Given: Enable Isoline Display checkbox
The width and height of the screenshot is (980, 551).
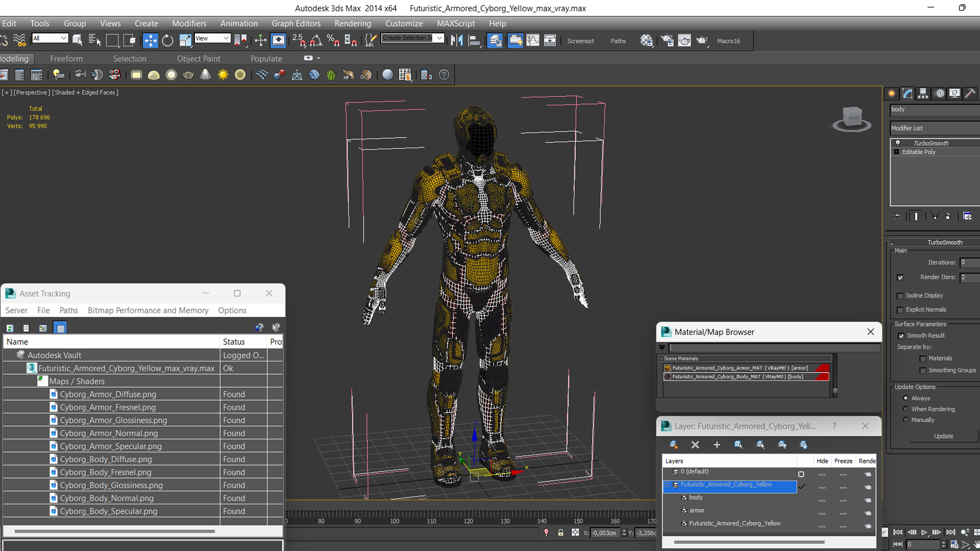Looking at the screenshot, I should 900,296.
